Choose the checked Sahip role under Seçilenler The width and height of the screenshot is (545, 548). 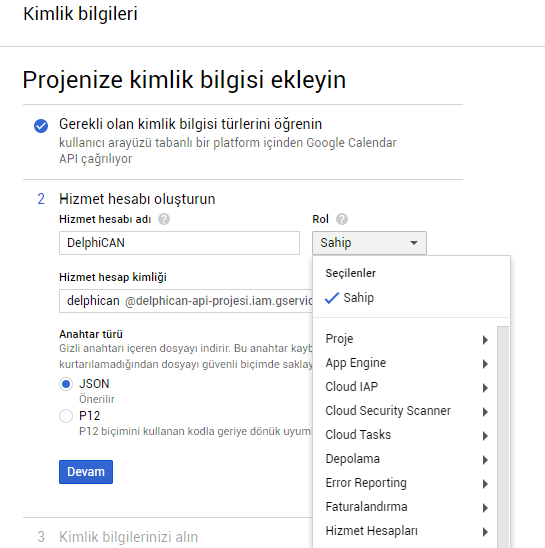click(411, 298)
